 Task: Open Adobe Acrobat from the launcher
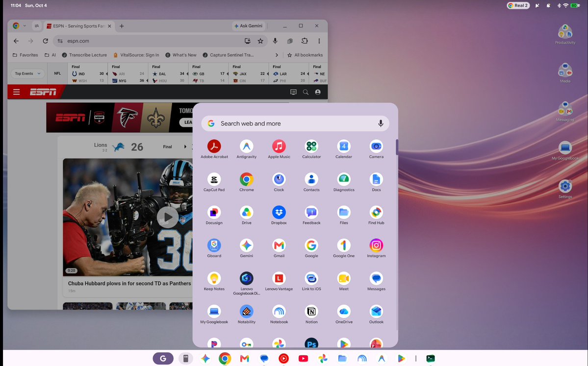pos(214,149)
